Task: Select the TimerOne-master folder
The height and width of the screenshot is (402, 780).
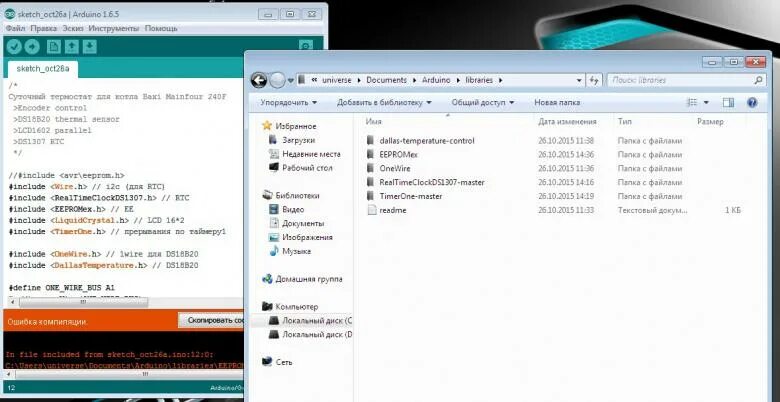Action: click(410, 197)
